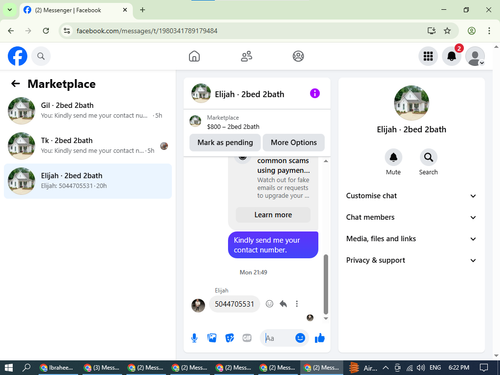Open the notifications bell with badge
This screenshot has width=500, height=375.
pos(452,56)
